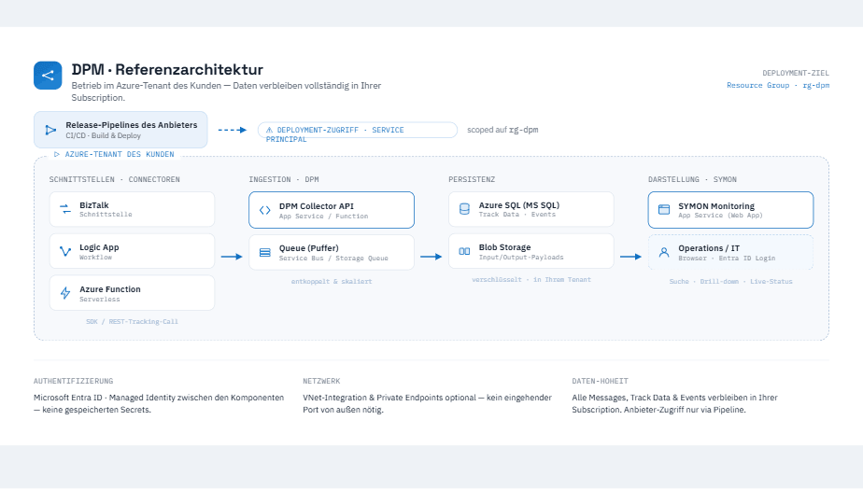The width and height of the screenshot is (863, 504).
Task: Click the 'Blob Storage' title text
Action: click(x=504, y=247)
